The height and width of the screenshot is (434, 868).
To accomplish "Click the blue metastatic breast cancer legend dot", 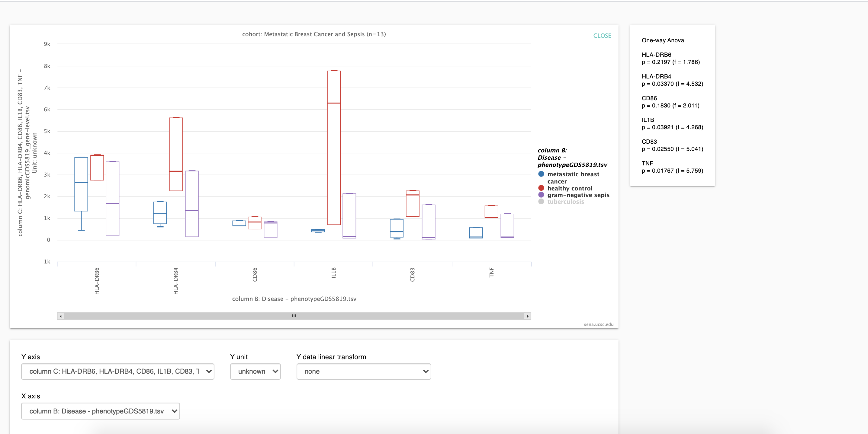I will click(x=541, y=174).
